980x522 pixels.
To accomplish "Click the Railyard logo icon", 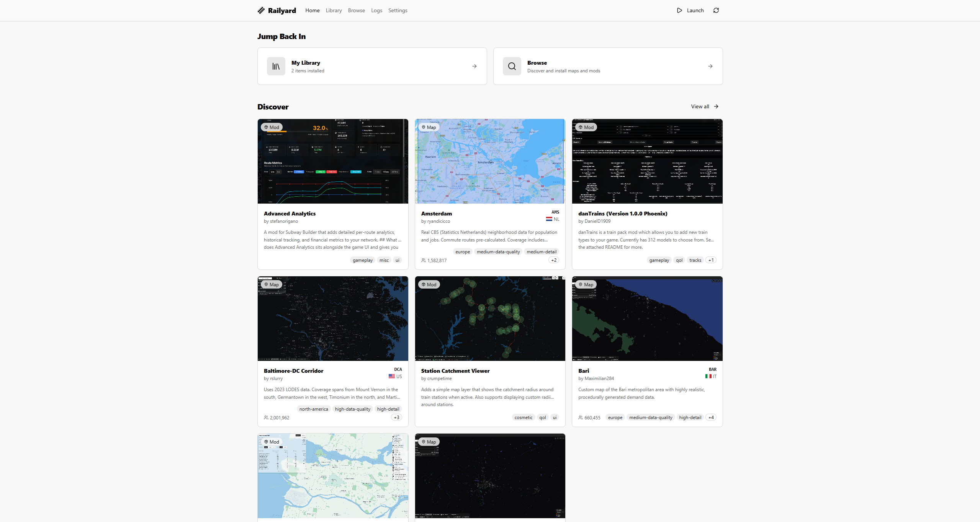I will [x=261, y=10].
